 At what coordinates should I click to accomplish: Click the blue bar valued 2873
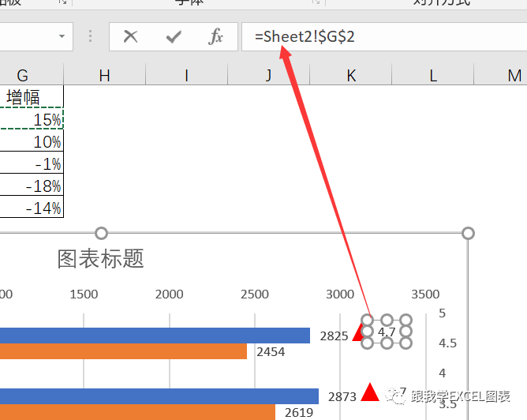point(159,396)
